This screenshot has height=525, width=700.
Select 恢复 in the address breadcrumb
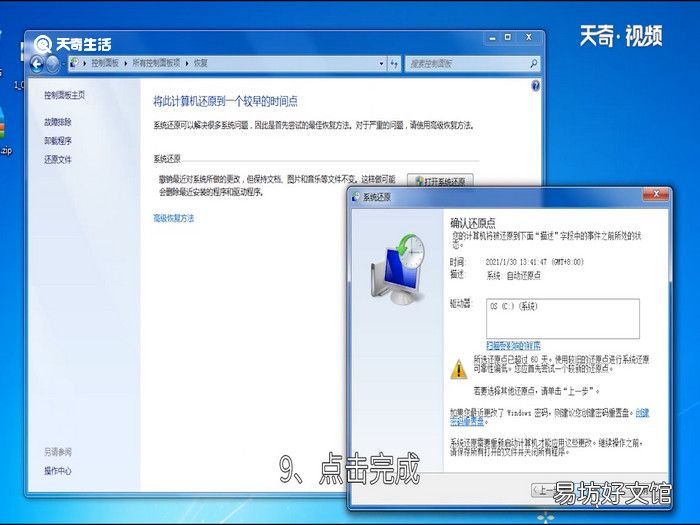(200, 63)
